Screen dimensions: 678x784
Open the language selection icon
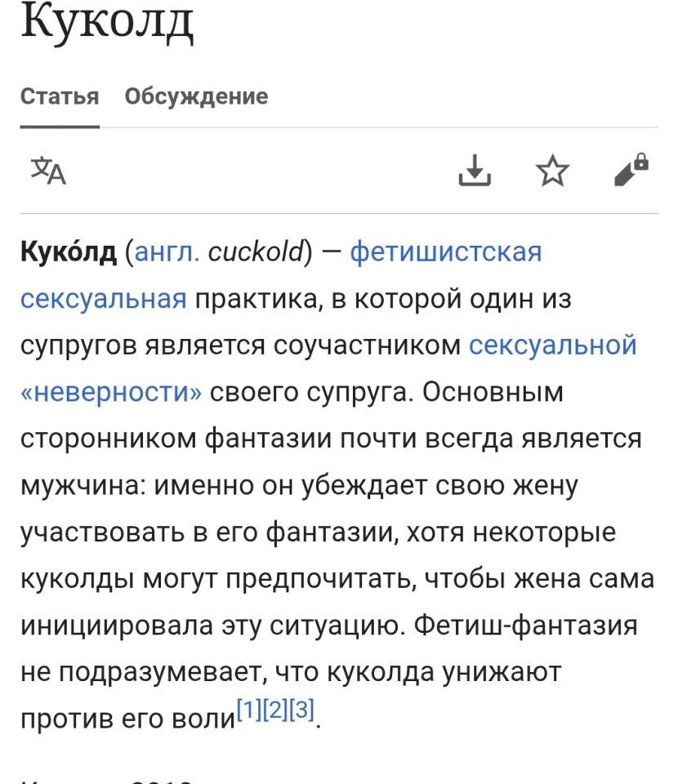point(48,170)
